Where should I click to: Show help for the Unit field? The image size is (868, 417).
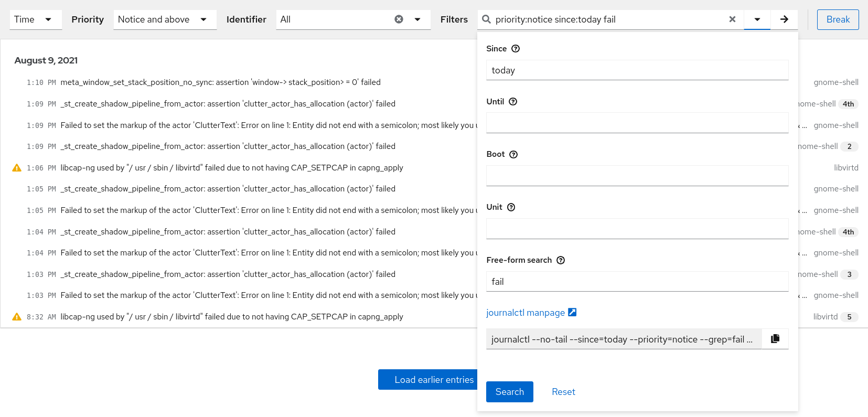(511, 207)
